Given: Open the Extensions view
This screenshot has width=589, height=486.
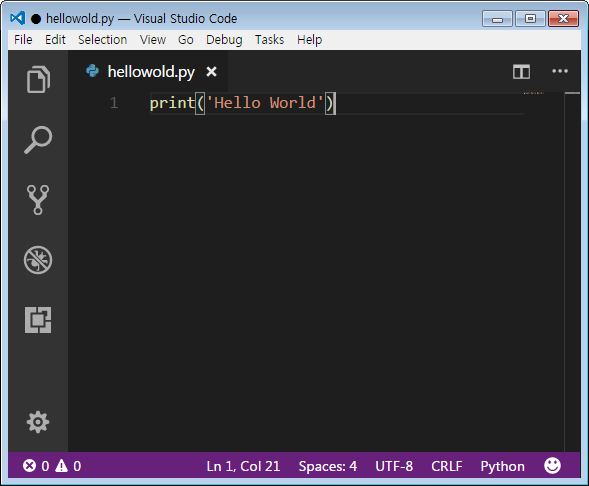Looking at the screenshot, I should (x=38, y=320).
